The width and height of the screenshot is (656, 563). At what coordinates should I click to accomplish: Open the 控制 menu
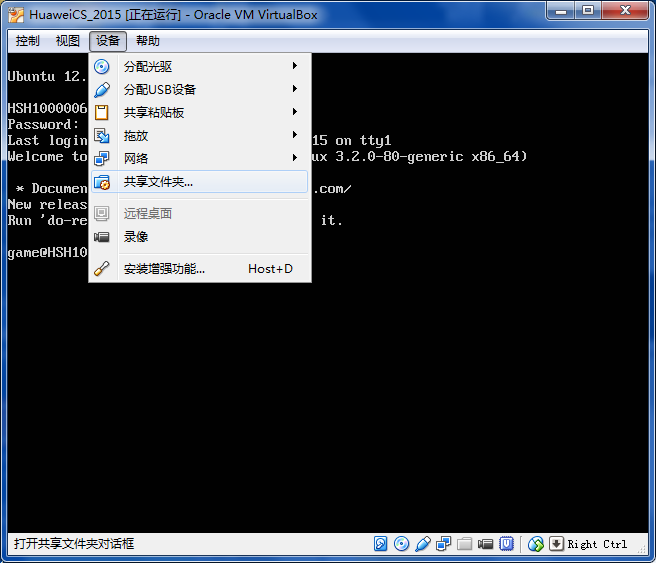[x=28, y=41]
